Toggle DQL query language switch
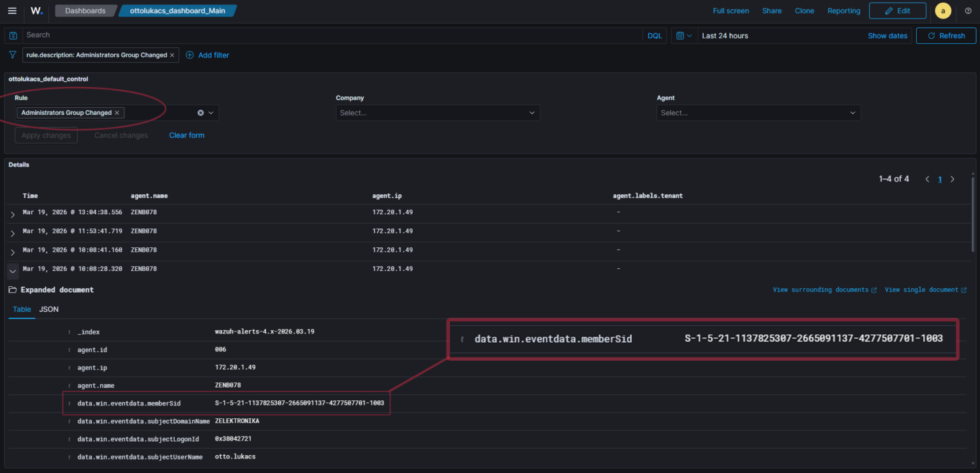The width and height of the screenshot is (980, 473). pyautogui.click(x=655, y=36)
